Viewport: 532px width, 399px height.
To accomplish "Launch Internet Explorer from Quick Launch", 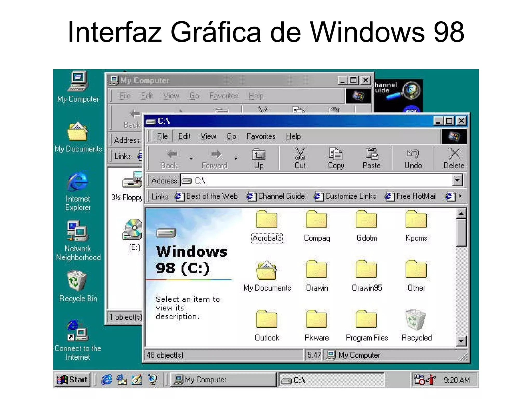I will tap(106, 380).
